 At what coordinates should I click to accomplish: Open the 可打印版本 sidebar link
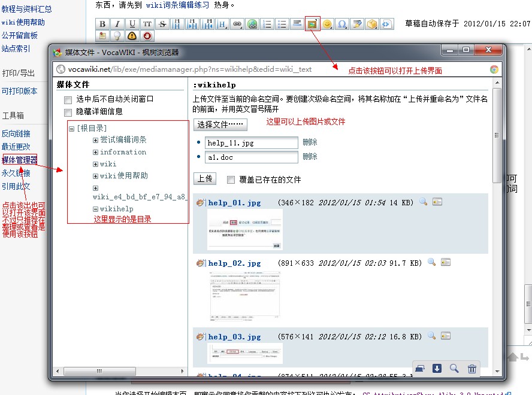19,91
